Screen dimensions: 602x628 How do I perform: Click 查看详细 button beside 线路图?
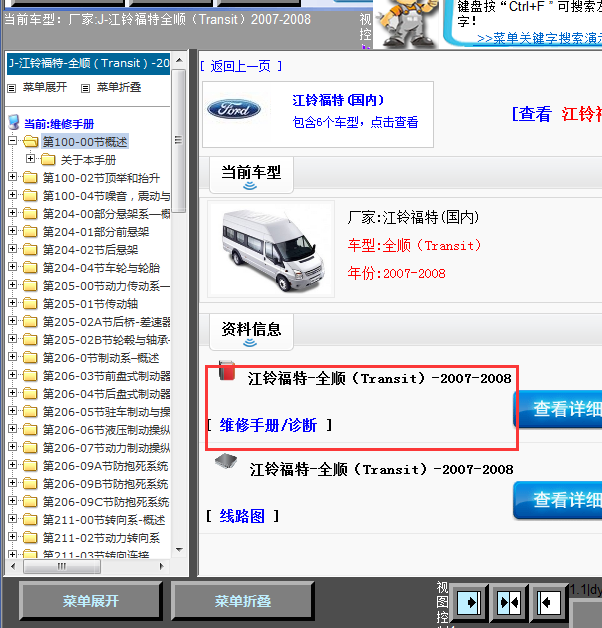coord(558,500)
